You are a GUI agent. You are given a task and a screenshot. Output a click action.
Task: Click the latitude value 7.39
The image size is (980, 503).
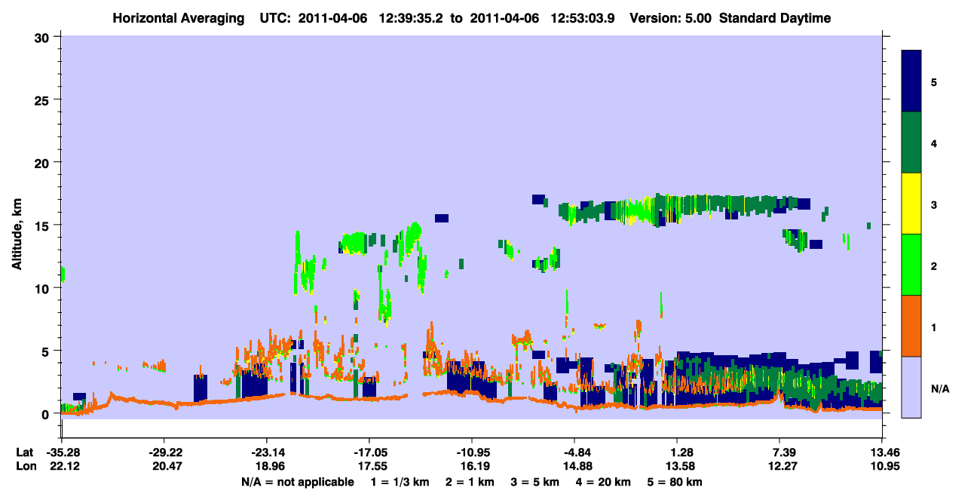(x=779, y=452)
